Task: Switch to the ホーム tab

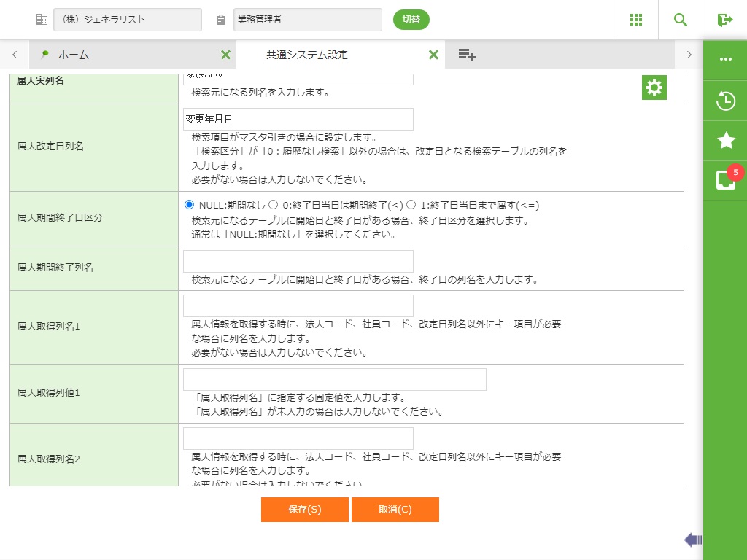Action: (x=73, y=55)
